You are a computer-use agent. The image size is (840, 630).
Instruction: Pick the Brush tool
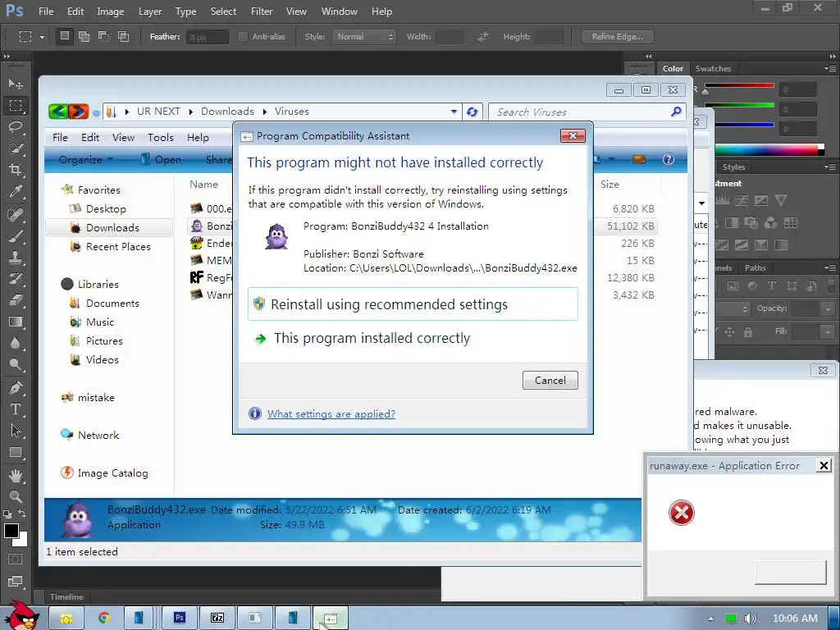point(16,235)
